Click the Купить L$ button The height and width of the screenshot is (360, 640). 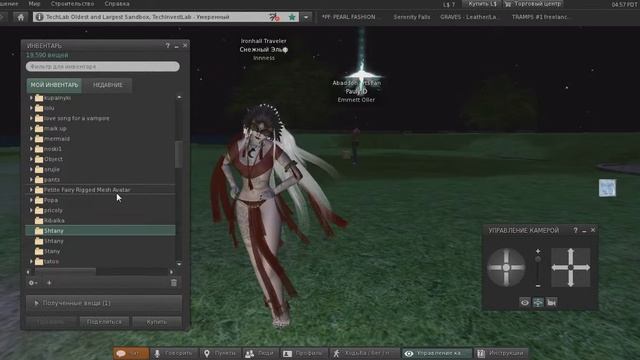tap(482, 4)
